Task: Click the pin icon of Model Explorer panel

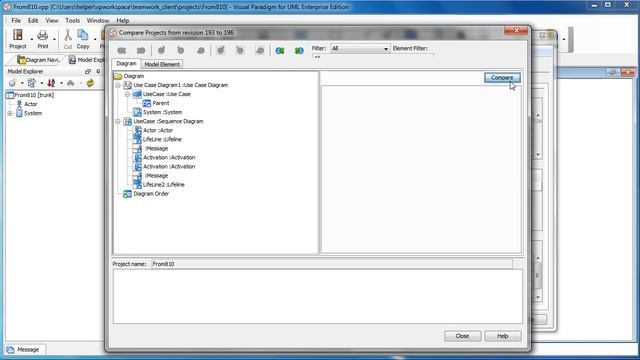Action: point(98,71)
